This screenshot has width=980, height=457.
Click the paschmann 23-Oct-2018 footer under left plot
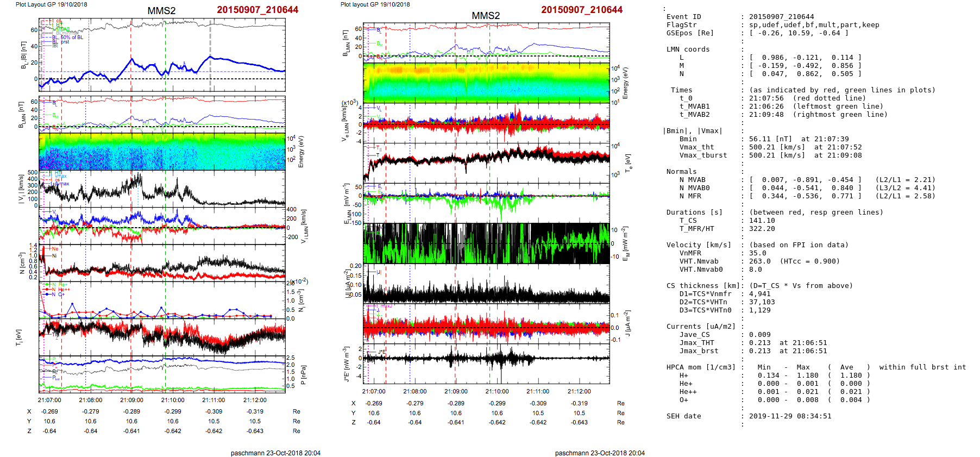[x=275, y=453]
